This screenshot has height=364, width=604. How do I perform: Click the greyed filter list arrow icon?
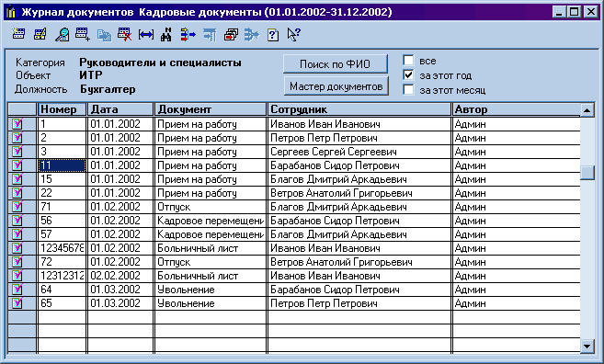point(210,35)
